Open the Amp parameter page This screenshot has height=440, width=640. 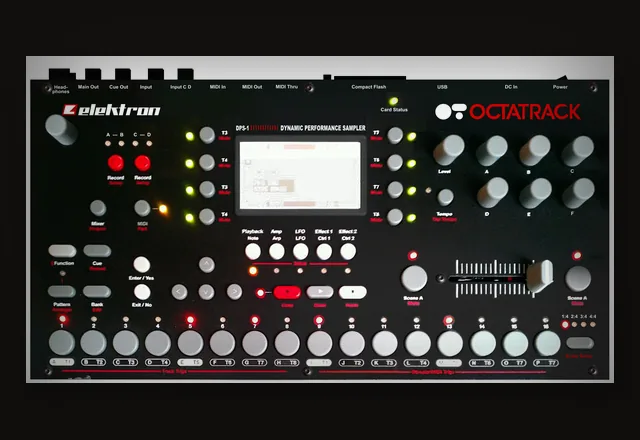[x=277, y=252]
